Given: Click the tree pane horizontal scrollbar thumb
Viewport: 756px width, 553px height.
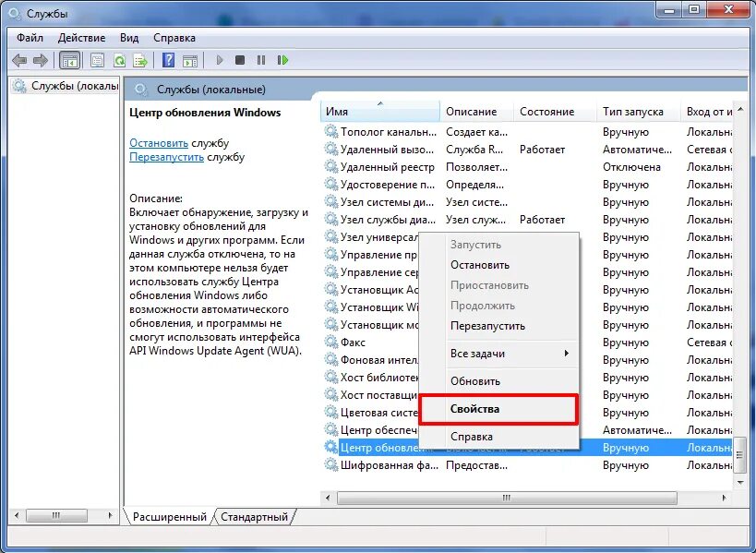Looking at the screenshot, I should pyautogui.click(x=56, y=515).
